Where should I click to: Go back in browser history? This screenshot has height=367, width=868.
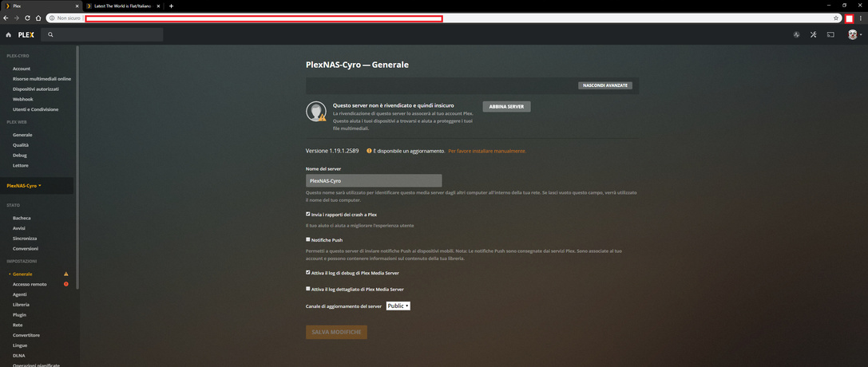[x=6, y=18]
